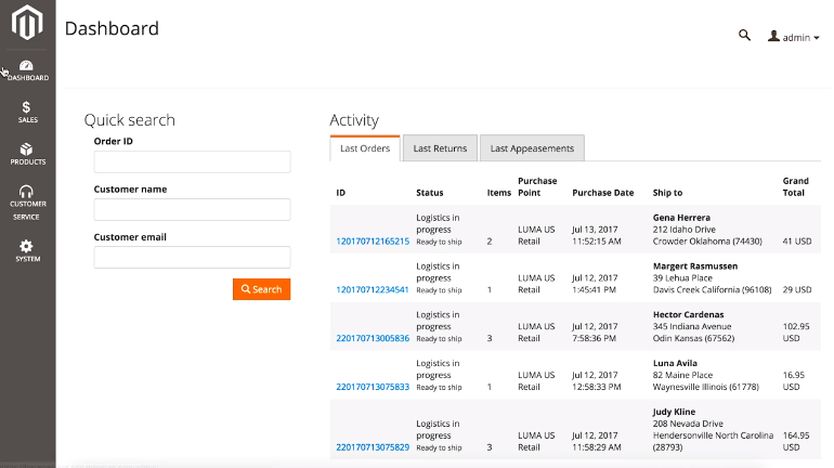
Task: Open order 120170712165215
Action: [x=373, y=241]
